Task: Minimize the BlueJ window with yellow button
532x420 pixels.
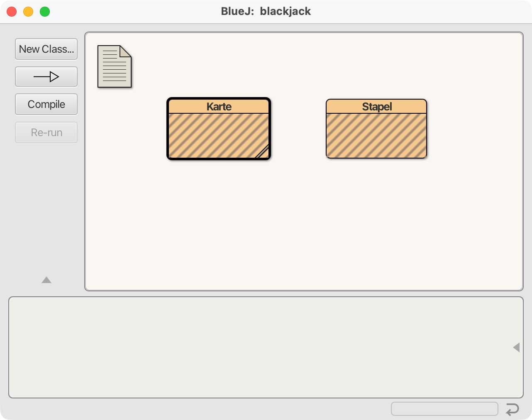Action: tap(28, 12)
